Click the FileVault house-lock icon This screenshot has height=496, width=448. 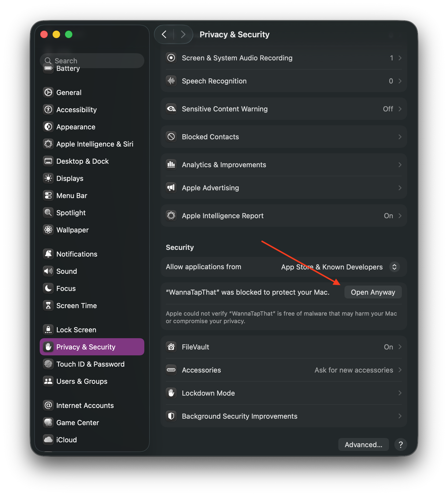coord(171,347)
